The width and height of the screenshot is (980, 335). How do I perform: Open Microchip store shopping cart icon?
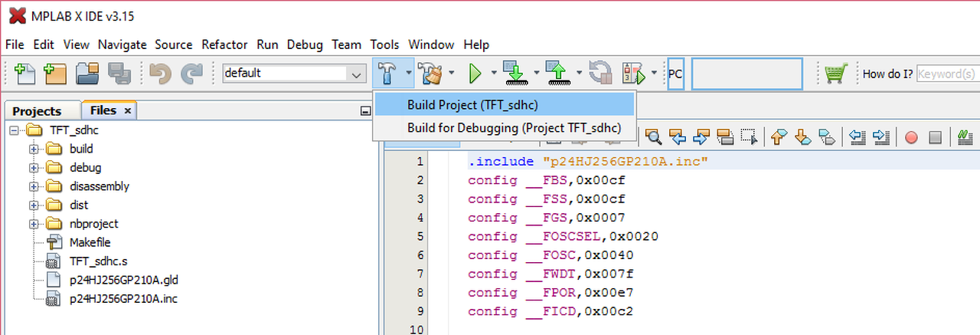pyautogui.click(x=835, y=74)
